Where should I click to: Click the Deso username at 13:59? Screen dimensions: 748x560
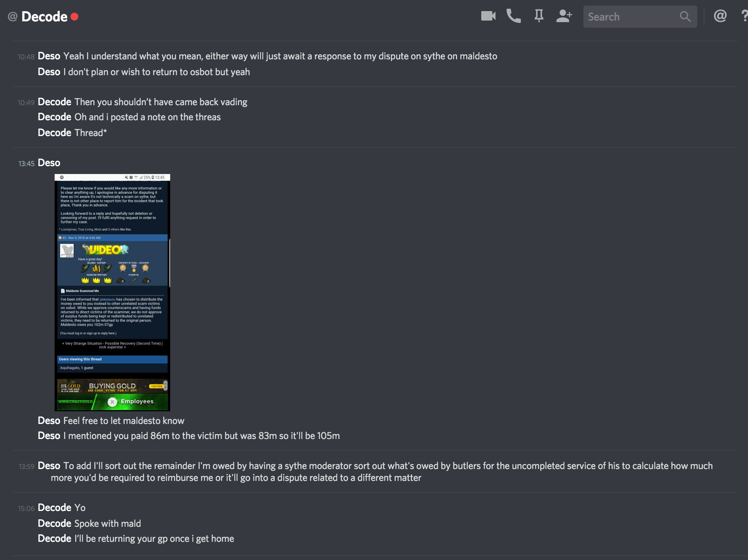pyautogui.click(x=49, y=466)
